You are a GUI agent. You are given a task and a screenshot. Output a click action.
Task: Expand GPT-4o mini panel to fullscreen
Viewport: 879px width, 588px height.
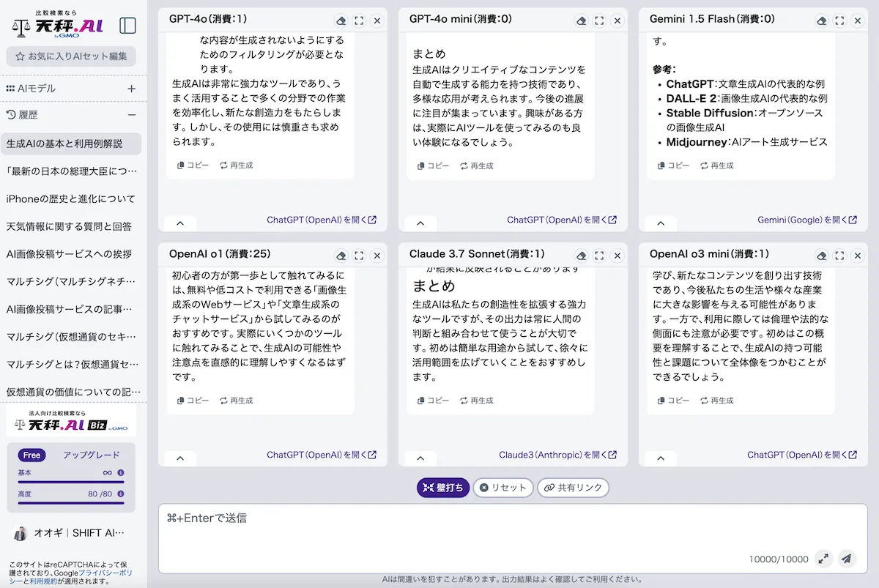click(599, 21)
